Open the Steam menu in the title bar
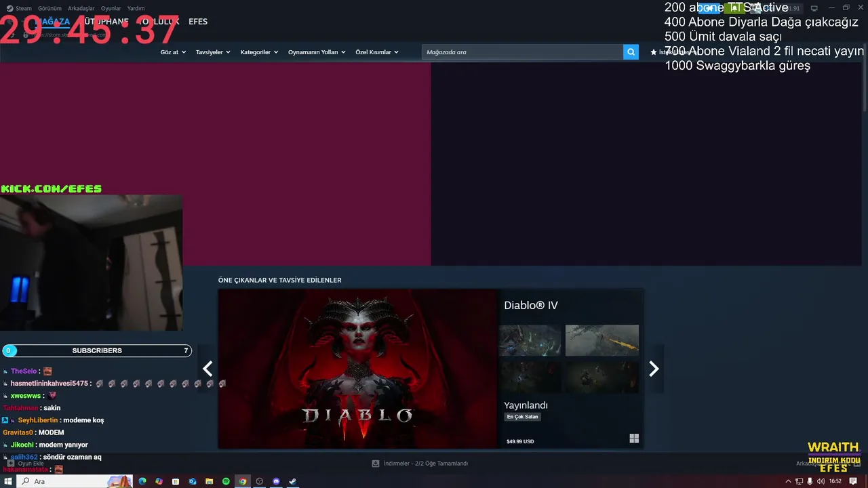Screen dimensions: 868x488 [19, 8]
